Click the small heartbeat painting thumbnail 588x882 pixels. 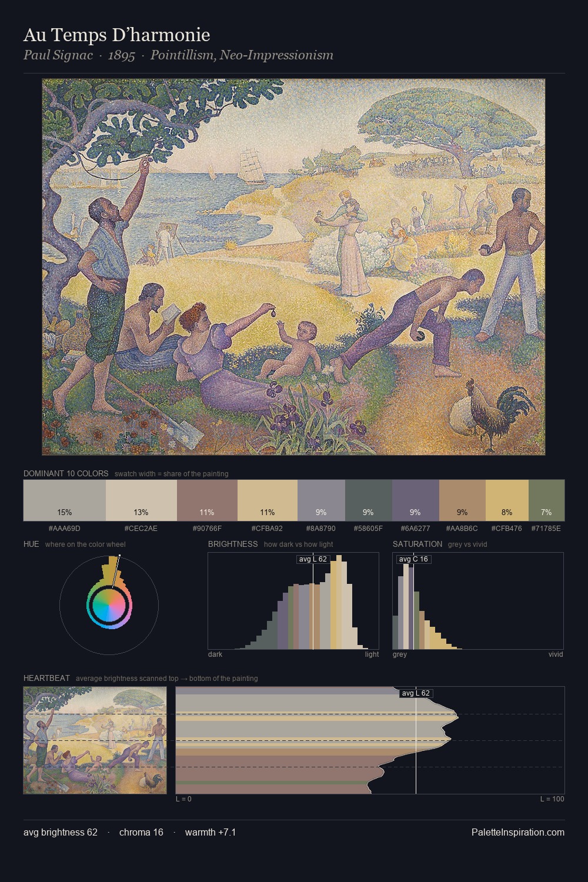point(95,740)
